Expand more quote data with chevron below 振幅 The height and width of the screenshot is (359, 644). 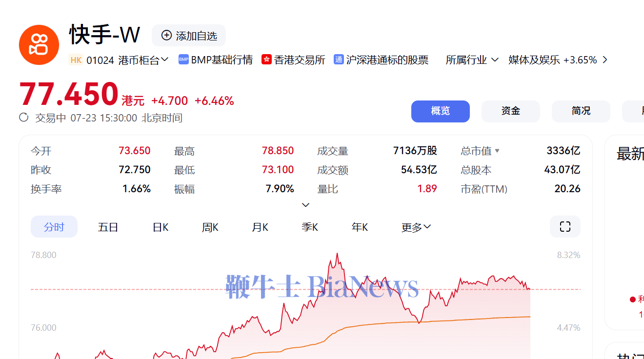click(306, 205)
